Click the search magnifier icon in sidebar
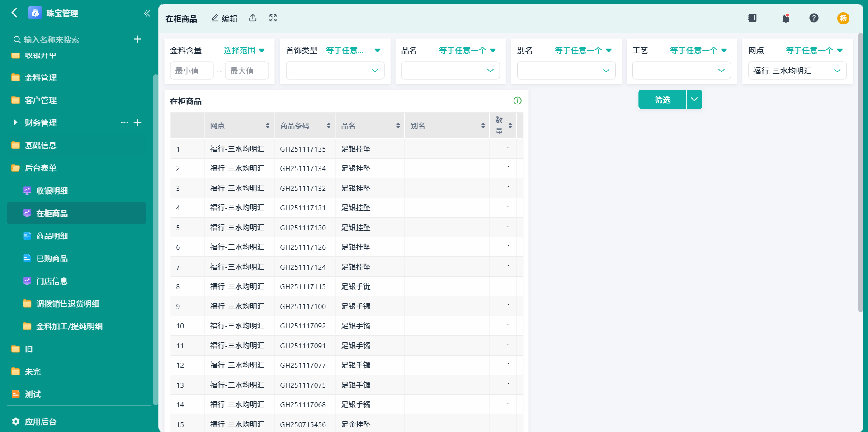 [x=17, y=39]
